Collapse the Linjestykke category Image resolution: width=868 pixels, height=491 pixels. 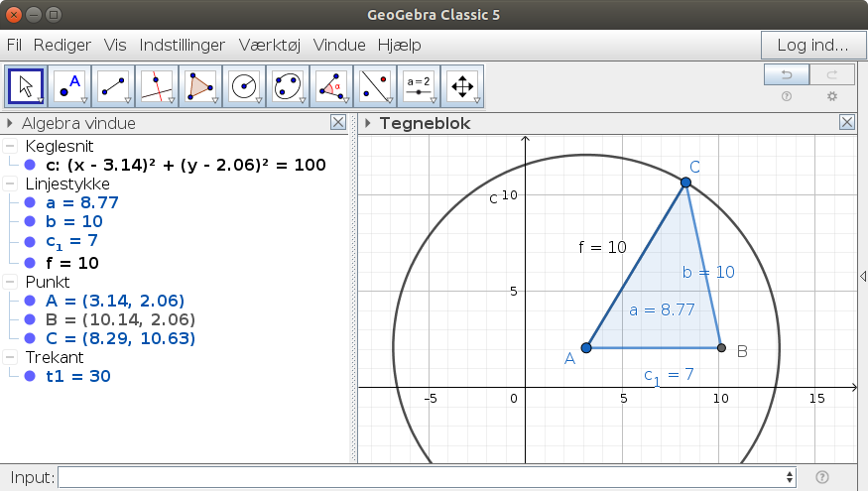click(x=10, y=184)
